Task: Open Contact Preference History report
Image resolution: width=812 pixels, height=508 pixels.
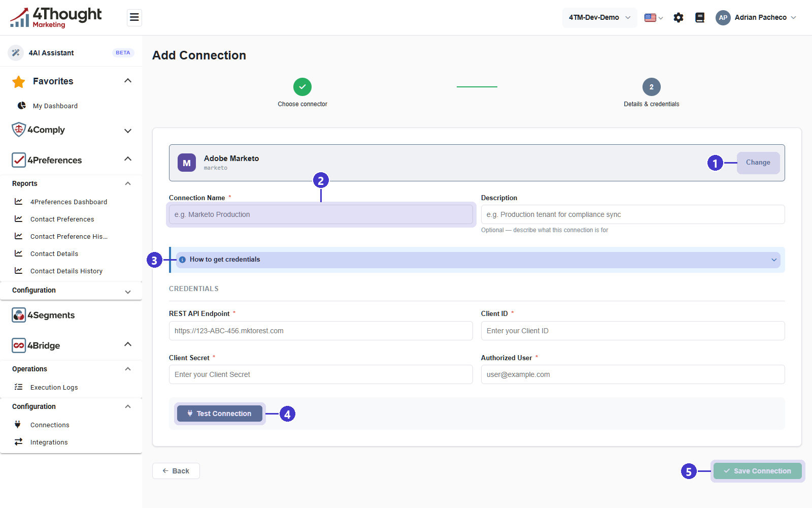Action: pyautogui.click(x=69, y=236)
